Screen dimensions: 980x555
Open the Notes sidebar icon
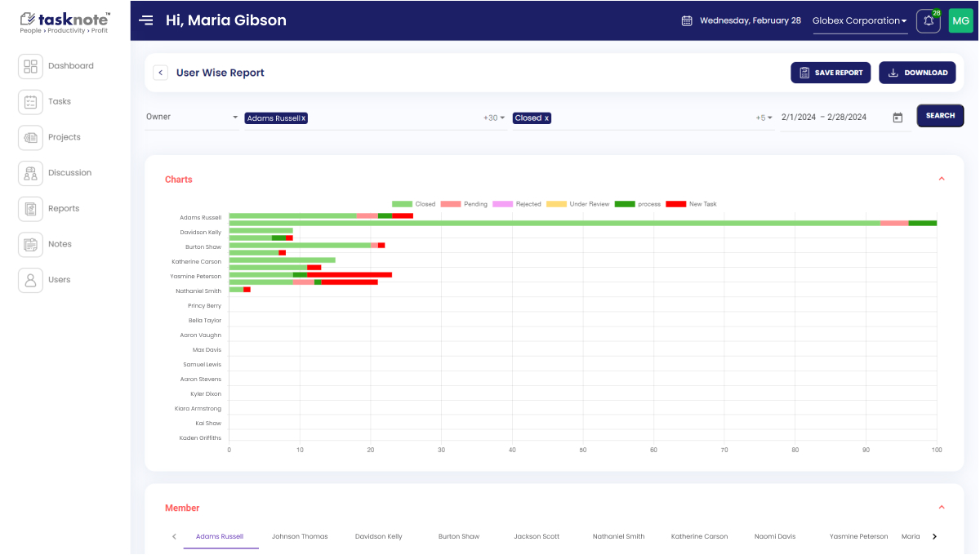[31, 244]
